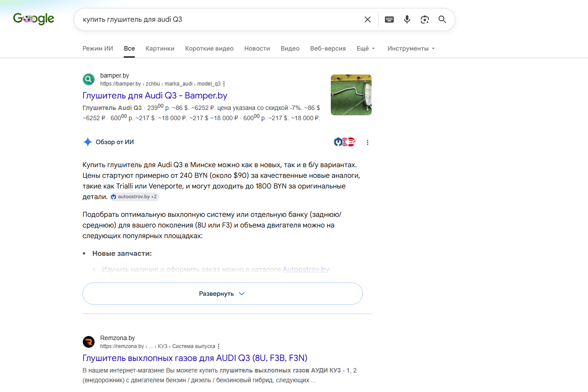
Task: Open the Google logo homepage
Action: [x=34, y=19]
